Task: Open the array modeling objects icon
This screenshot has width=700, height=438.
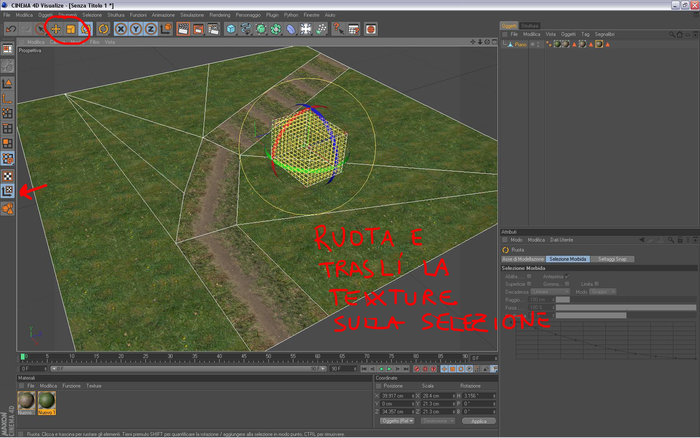Action: coord(276,29)
